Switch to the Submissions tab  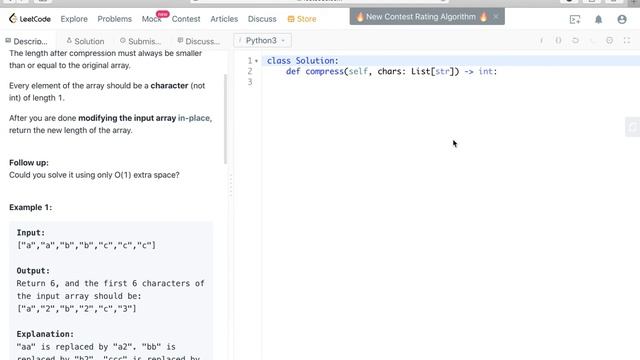(140, 41)
